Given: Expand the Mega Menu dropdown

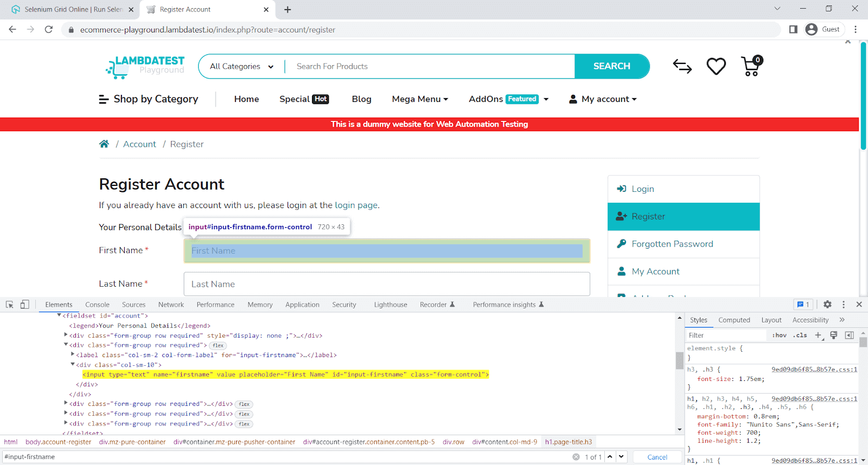Looking at the screenshot, I should pyautogui.click(x=420, y=99).
